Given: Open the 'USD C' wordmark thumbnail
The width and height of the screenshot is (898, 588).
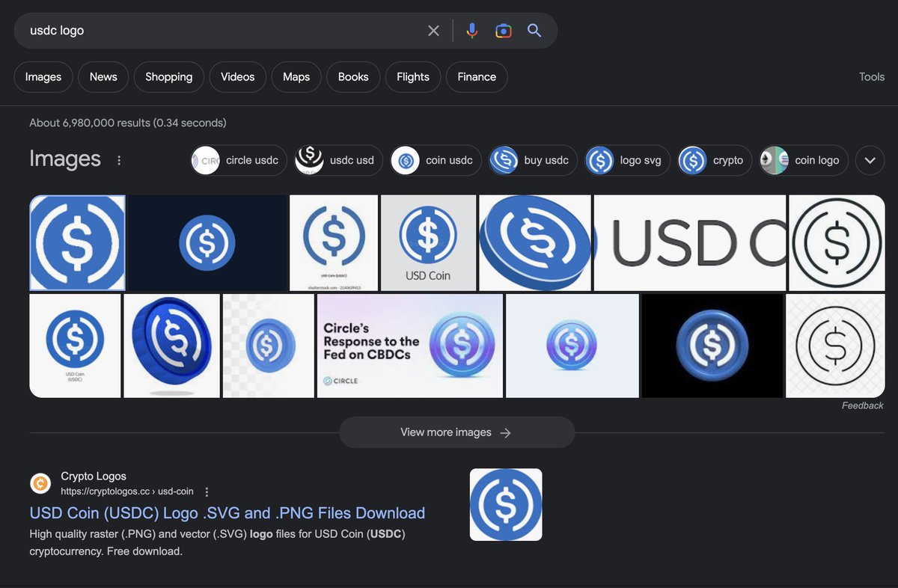Looking at the screenshot, I should click(690, 242).
